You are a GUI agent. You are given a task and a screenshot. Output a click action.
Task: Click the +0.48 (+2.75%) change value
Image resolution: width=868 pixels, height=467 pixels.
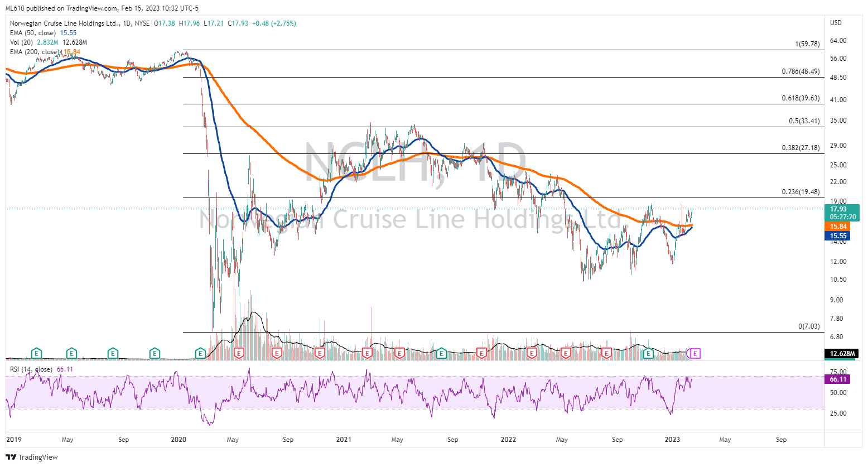click(x=274, y=23)
